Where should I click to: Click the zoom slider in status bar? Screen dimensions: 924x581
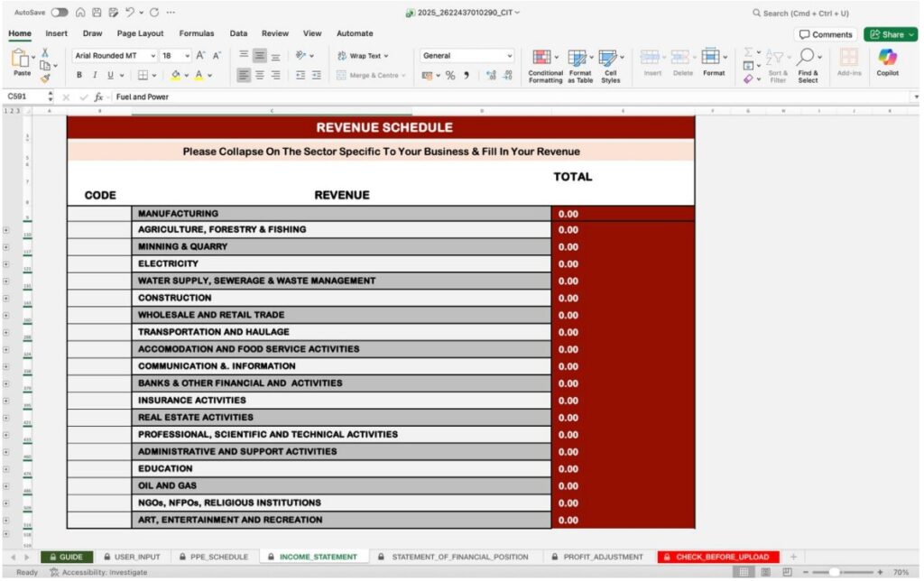[x=834, y=572]
